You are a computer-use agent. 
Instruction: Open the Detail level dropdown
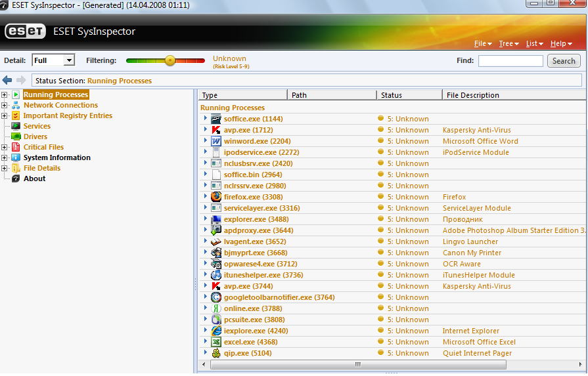click(x=69, y=60)
